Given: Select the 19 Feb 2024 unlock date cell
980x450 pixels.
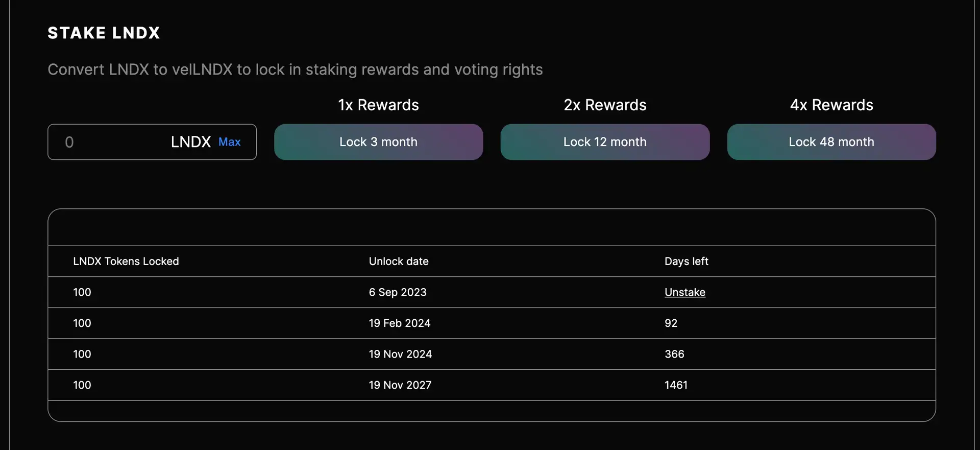Looking at the screenshot, I should (400, 323).
